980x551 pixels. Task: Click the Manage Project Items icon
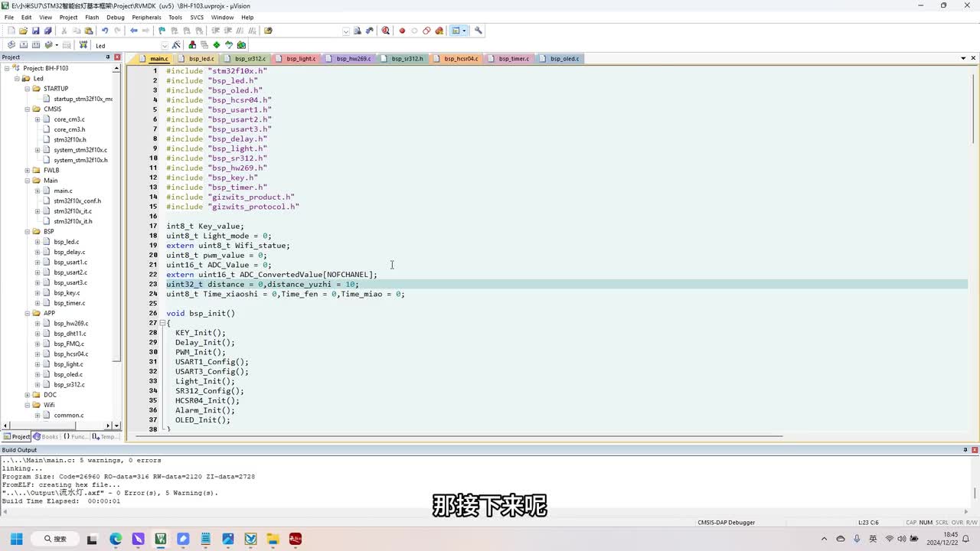pos(192,45)
